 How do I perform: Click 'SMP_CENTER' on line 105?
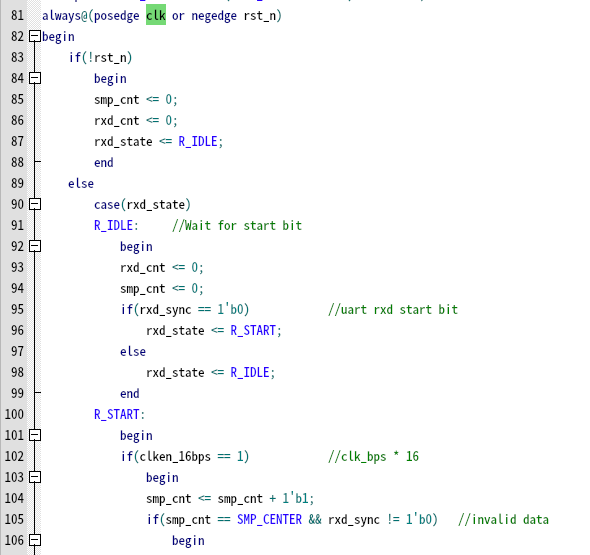(x=269, y=520)
